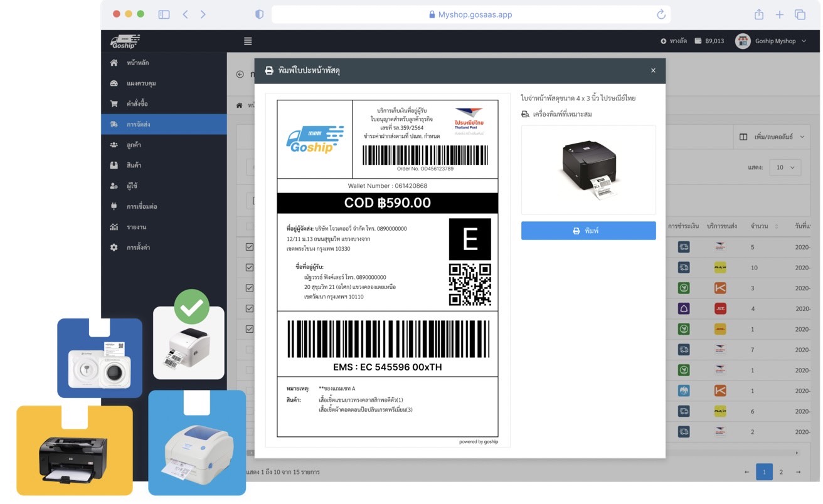Uncheck the fifth row checkbox
The image size is (823, 504).
pos(250,328)
